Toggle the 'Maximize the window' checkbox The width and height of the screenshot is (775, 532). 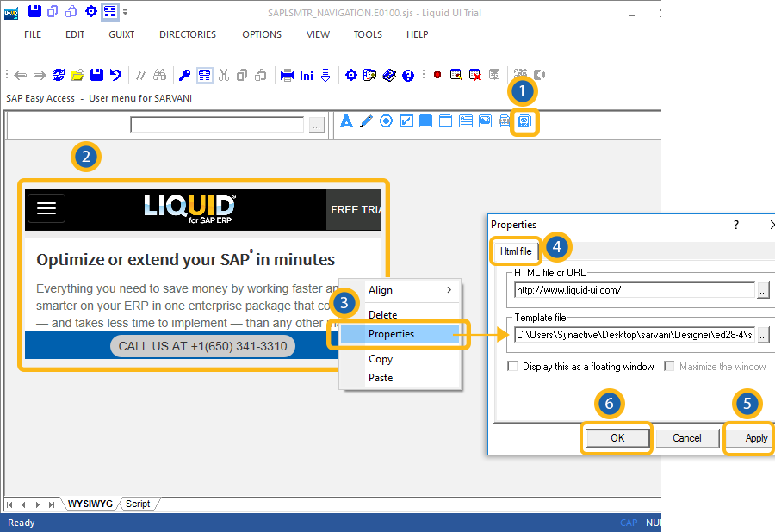pyautogui.click(x=670, y=367)
